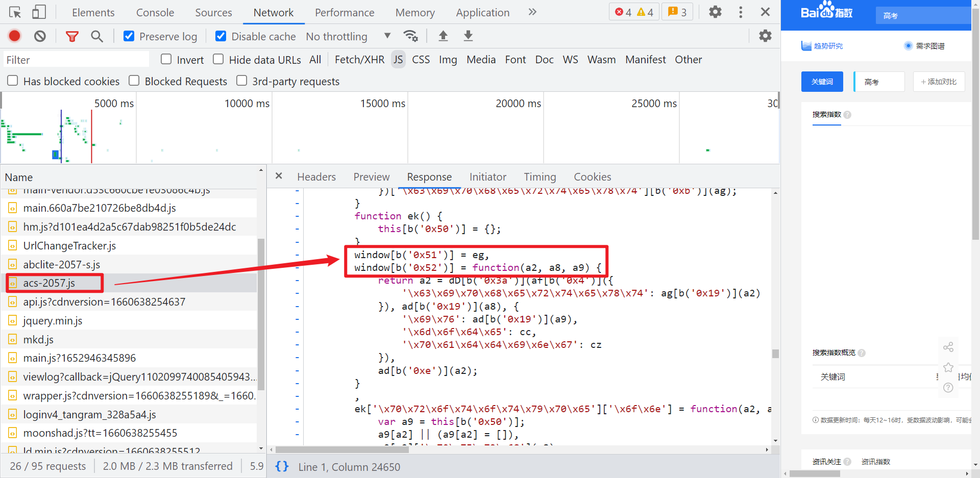Open DevTools settings gear

715,12
